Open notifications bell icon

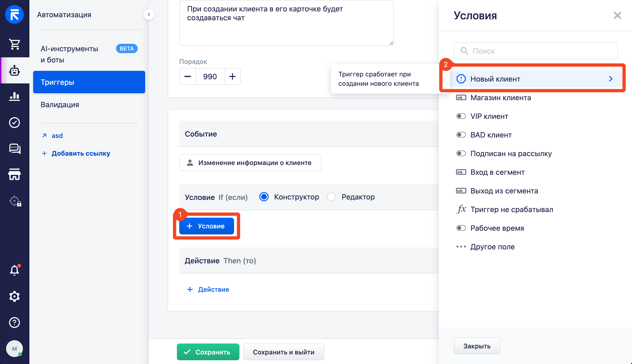pos(14,270)
